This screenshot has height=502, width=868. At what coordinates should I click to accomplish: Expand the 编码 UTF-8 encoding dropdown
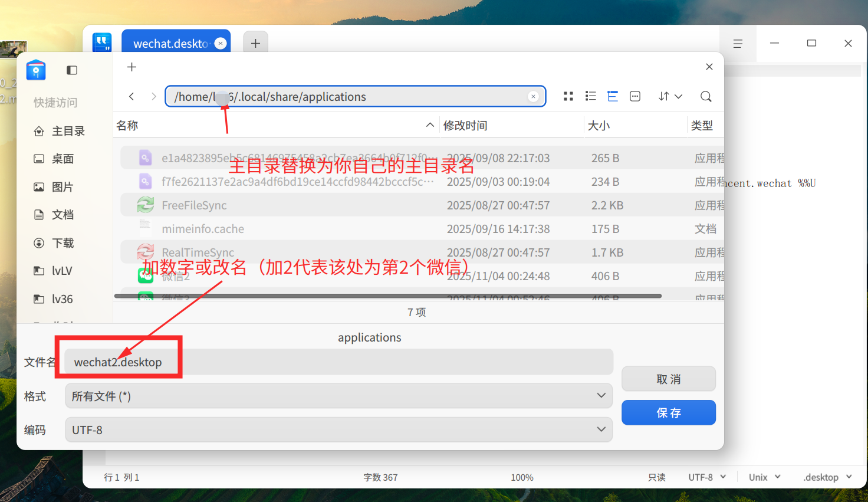[x=338, y=429]
